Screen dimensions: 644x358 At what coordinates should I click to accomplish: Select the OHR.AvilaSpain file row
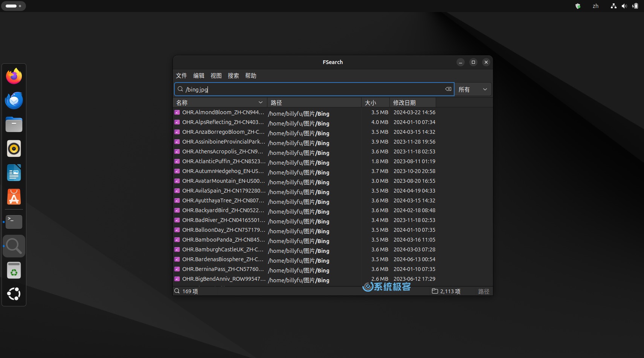(x=333, y=191)
